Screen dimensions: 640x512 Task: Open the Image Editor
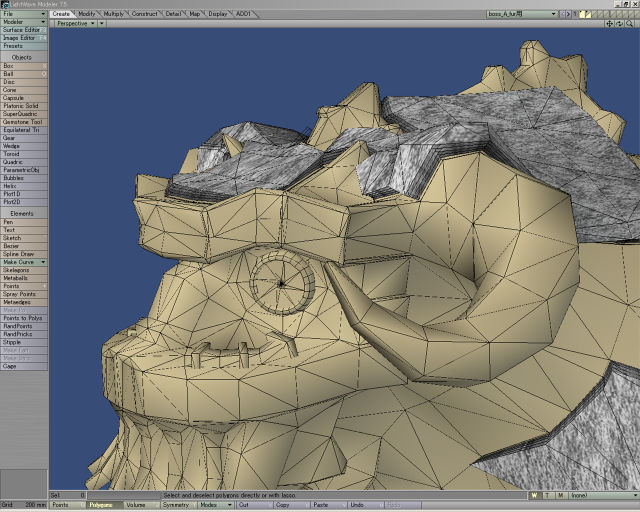click(x=24, y=38)
